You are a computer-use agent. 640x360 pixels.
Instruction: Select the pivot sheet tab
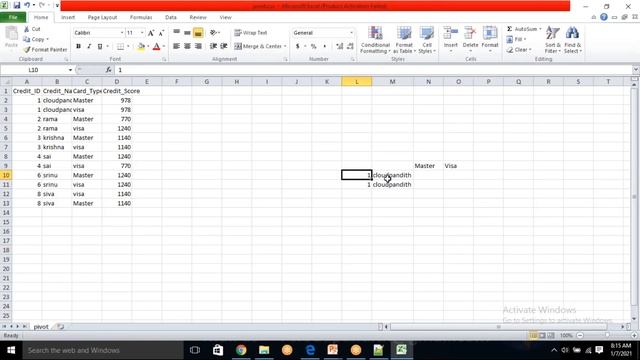click(x=41, y=327)
